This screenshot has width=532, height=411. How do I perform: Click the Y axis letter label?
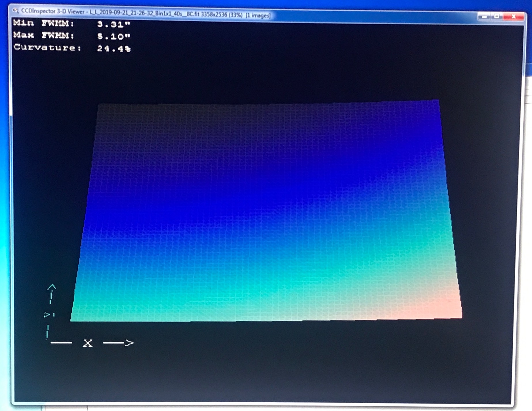(47, 315)
